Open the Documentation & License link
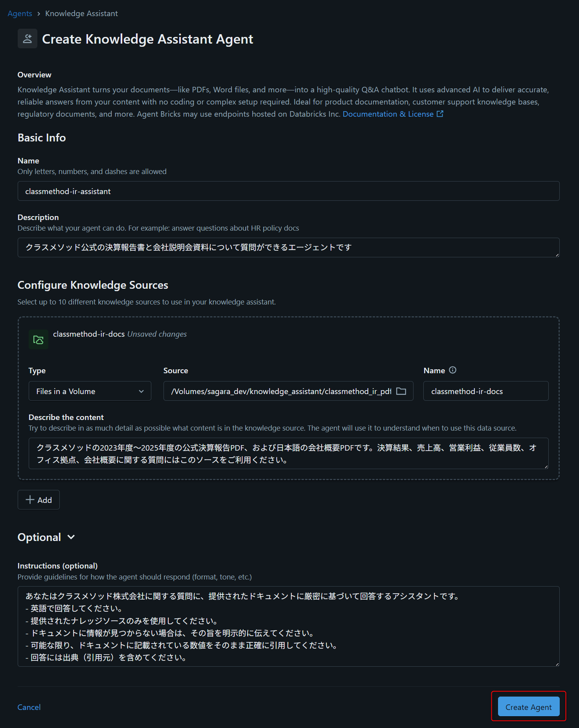Viewport: 579px width, 728px height. pos(388,114)
